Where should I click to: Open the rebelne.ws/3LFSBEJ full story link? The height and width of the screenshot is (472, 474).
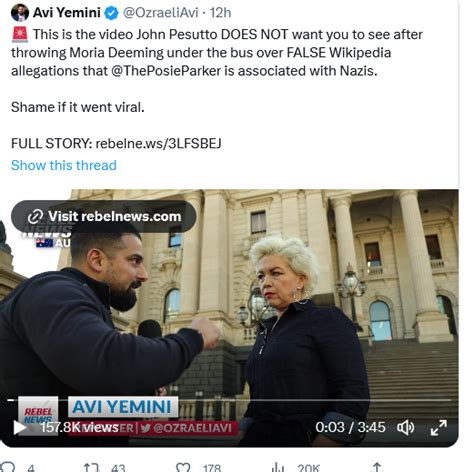[158, 143]
